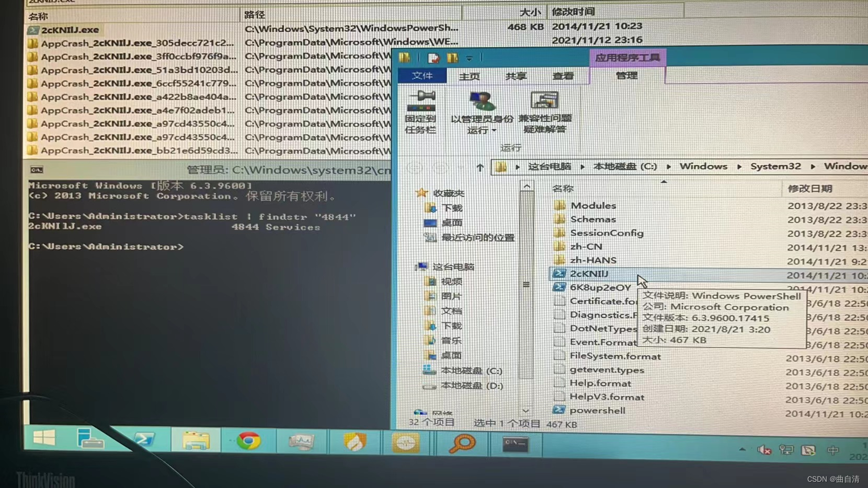Image resolution: width=868 pixels, height=488 pixels.
Task: Click the Windows segment in the address bar
Action: (x=703, y=166)
